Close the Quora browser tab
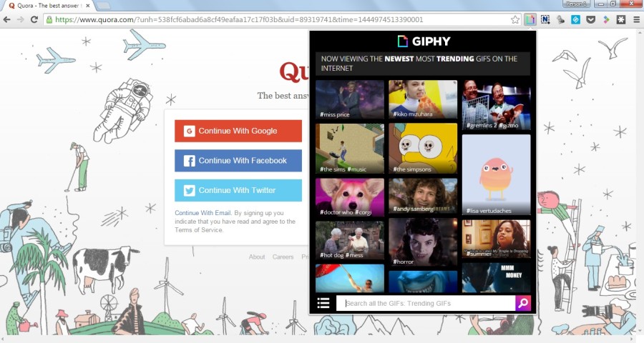 (87, 6)
